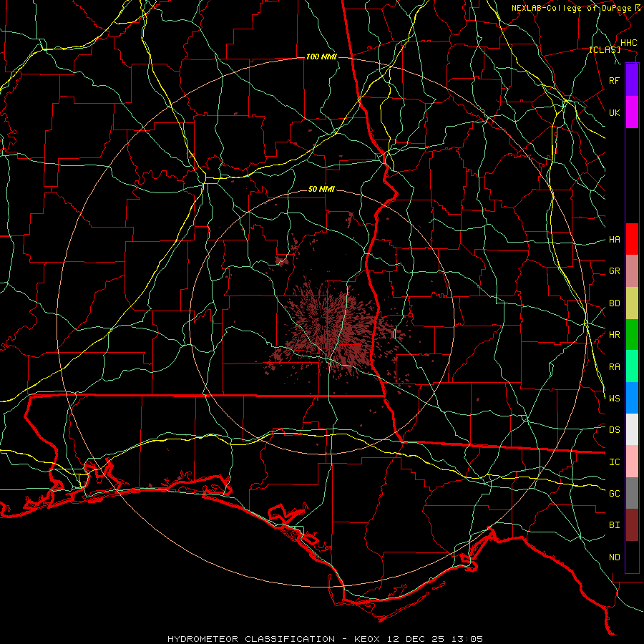Click the BI legend label
644x644 pixels.
(x=614, y=525)
